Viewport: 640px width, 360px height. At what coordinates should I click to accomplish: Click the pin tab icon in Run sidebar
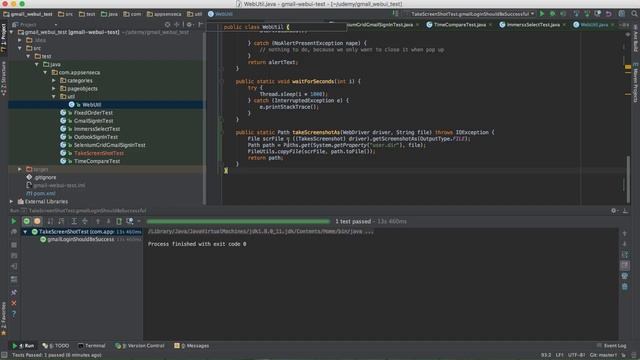(x=14, y=293)
